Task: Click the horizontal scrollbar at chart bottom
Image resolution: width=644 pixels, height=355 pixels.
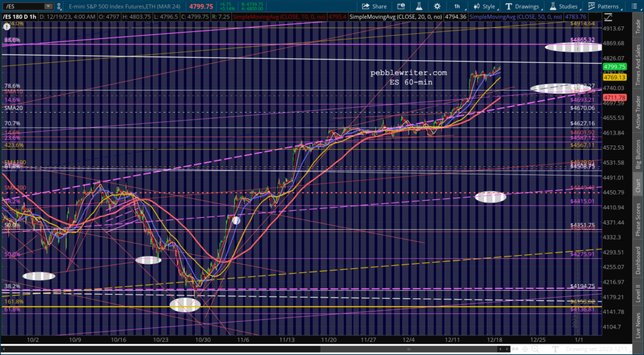Action: [x=252, y=348]
